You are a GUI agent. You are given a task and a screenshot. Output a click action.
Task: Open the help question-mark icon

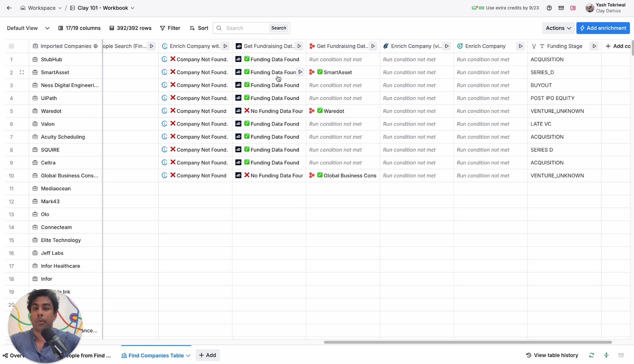(549, 8)
